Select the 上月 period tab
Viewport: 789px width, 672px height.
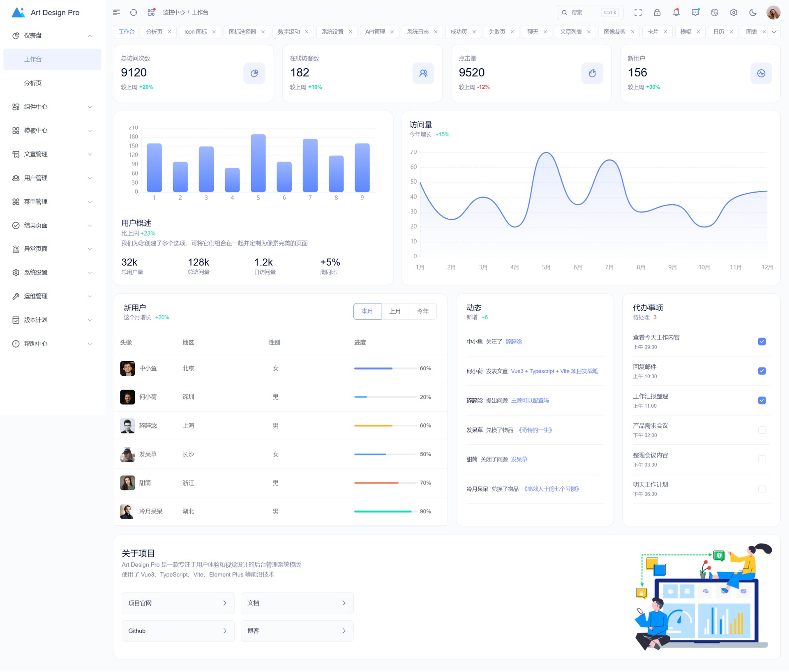pos(395,311)
